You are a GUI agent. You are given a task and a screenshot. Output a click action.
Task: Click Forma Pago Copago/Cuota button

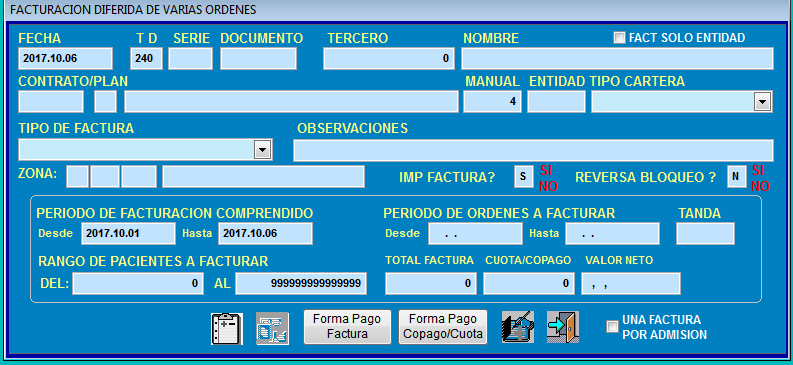coord(443,327)
